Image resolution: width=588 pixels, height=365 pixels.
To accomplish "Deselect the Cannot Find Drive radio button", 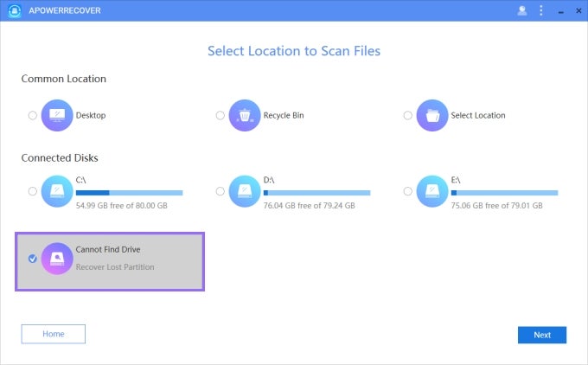I will [x=33, y=258].
